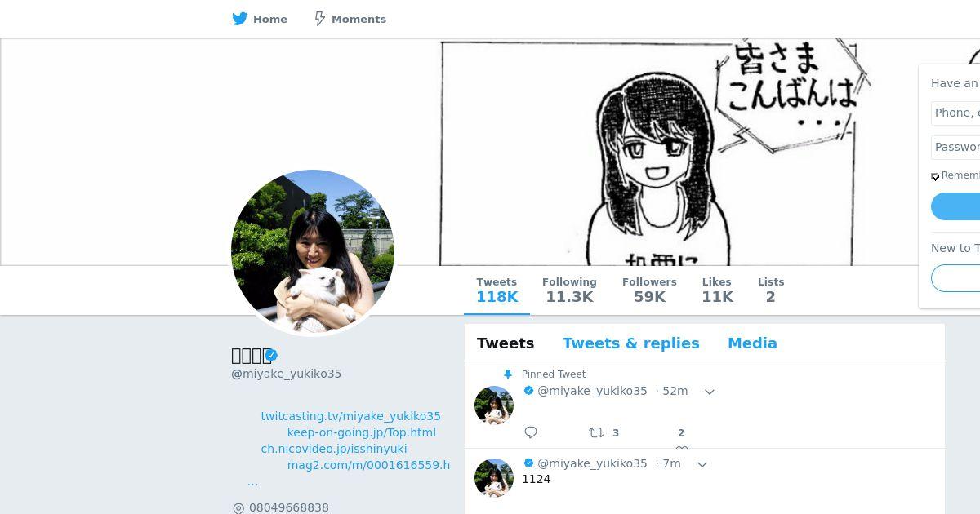Viewport: 980px width, 514px height.
Task: Click the verified badge beside profile name
Action: coord(271,355)
